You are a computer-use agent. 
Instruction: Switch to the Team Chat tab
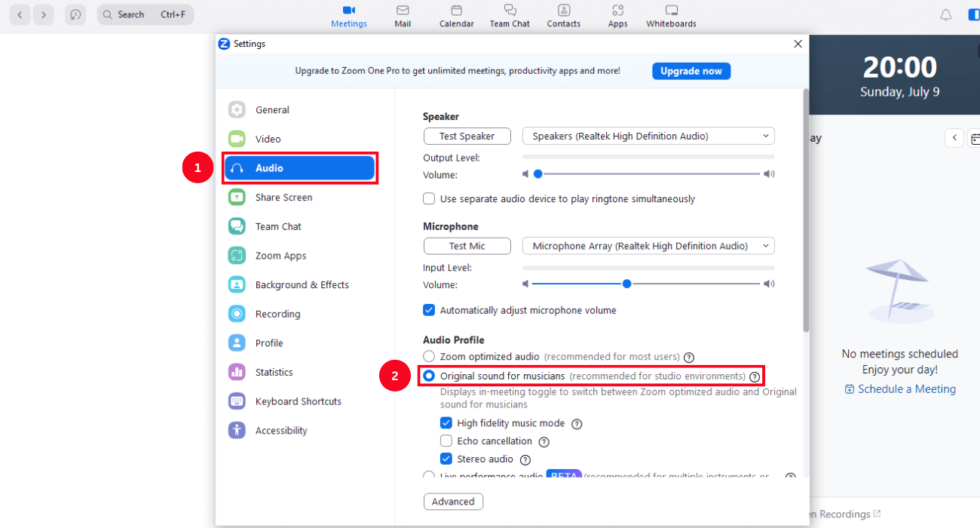pyautogui.click(x=510, y=16)
